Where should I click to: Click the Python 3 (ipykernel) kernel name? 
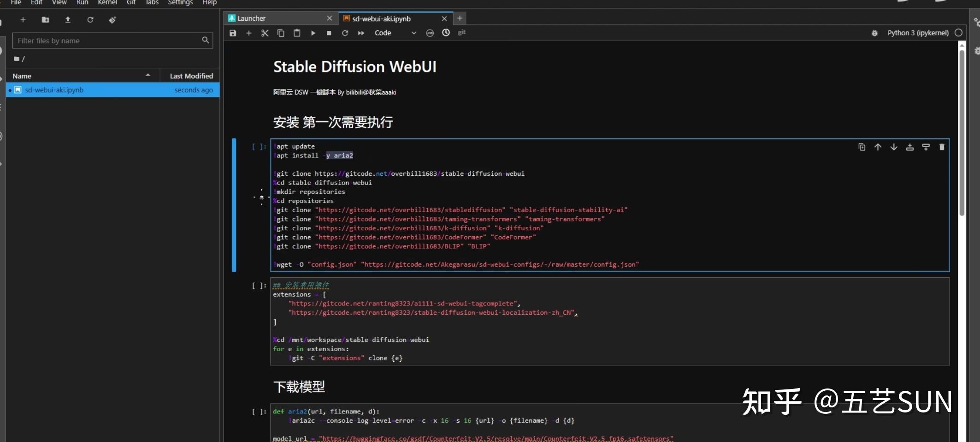[x=918, y=33]
